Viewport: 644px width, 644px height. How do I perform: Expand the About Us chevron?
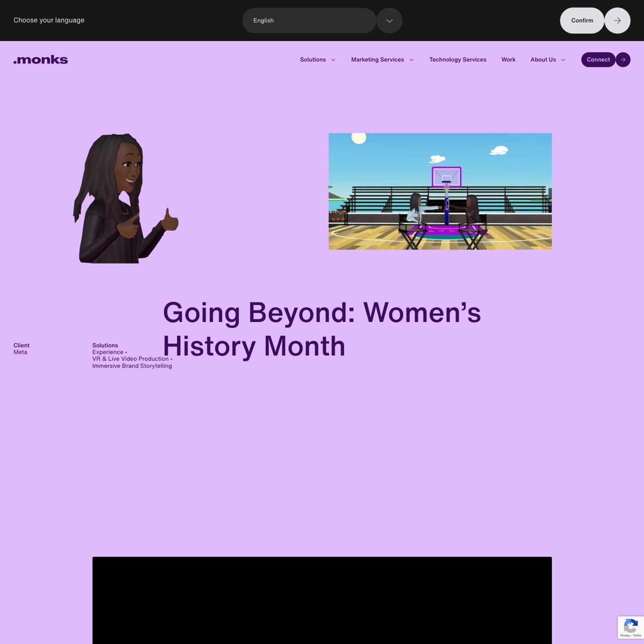(563, 60)
